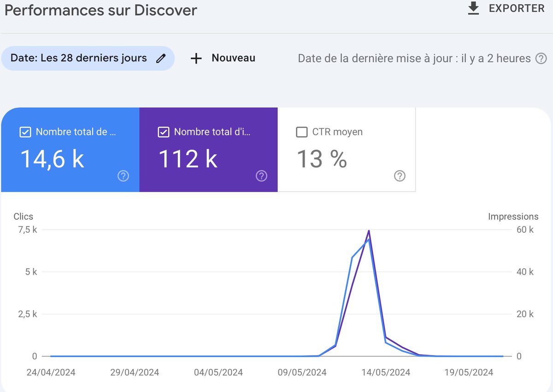Click the Export download arrow icon

click(x=473, y=8)
